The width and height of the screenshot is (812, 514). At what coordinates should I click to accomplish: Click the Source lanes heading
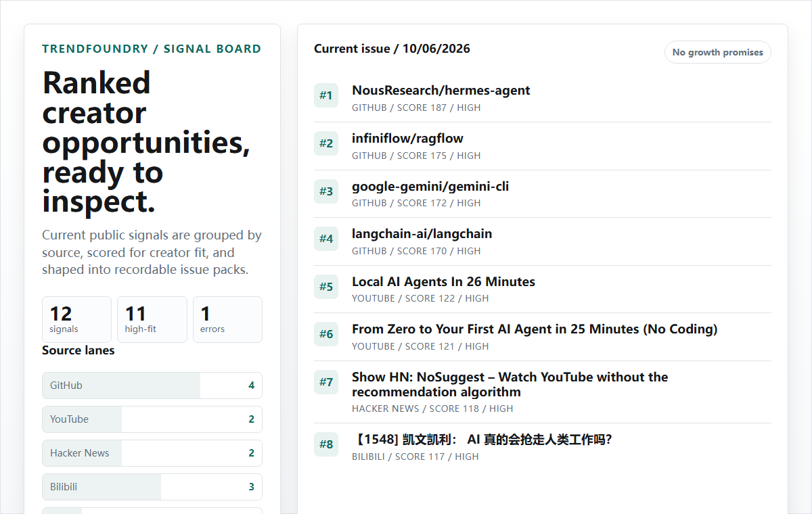click(78, 350)
